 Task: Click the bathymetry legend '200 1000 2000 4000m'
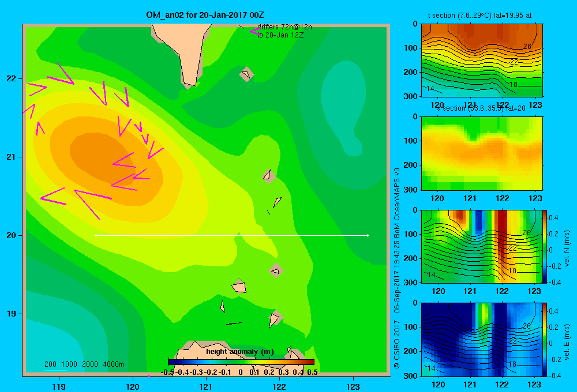[x=84, y=364]
